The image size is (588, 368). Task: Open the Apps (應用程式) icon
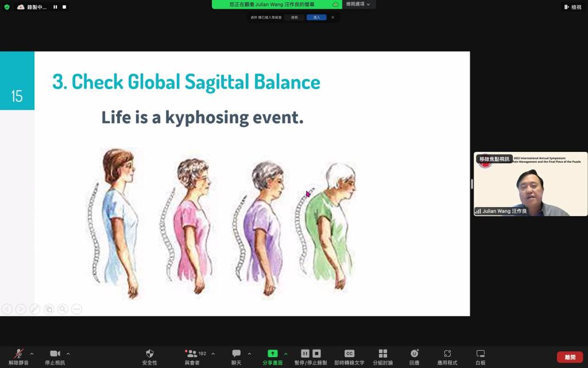coord(447,354)
